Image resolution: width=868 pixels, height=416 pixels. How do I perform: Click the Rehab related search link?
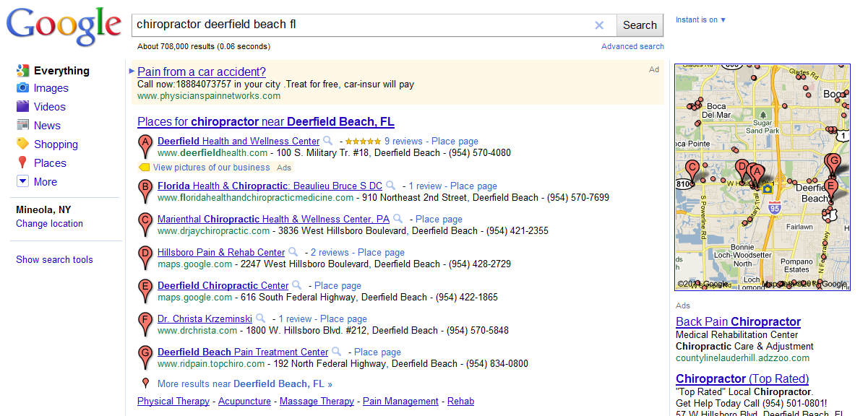(460, 402)
